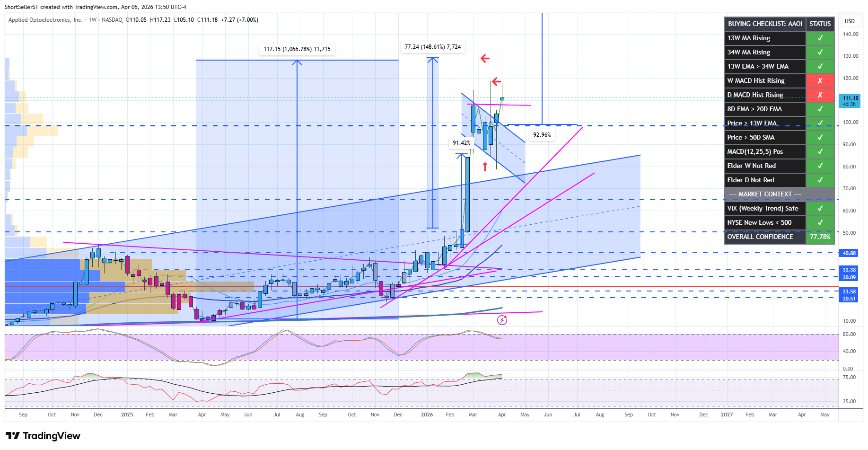Click the 100.00 price axis label
The width and height of the screenshot is (868, 450).
pos(850,122)
